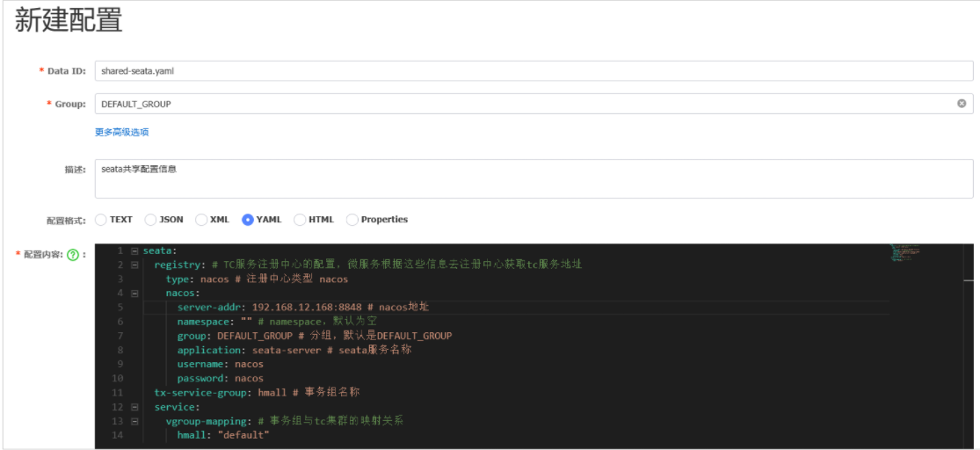Choose the XML format option
Viewport: 980px width, 450px height.
(201, 220)
